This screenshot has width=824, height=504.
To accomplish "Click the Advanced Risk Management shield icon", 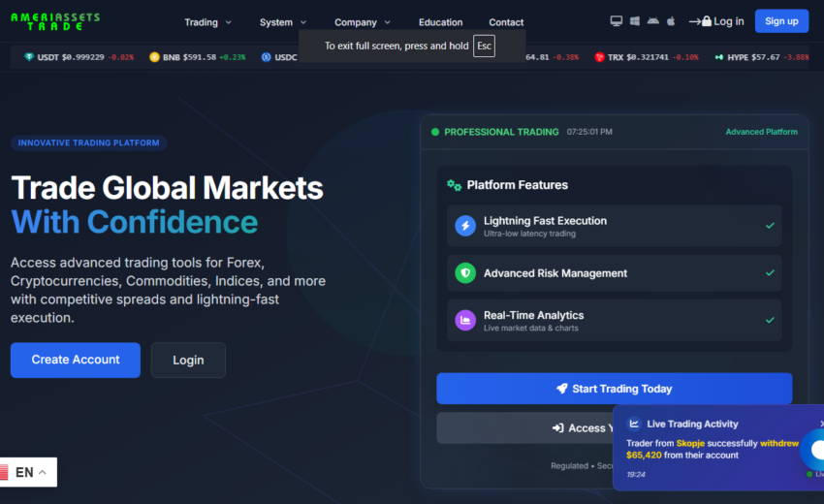I will pos(465,273).
